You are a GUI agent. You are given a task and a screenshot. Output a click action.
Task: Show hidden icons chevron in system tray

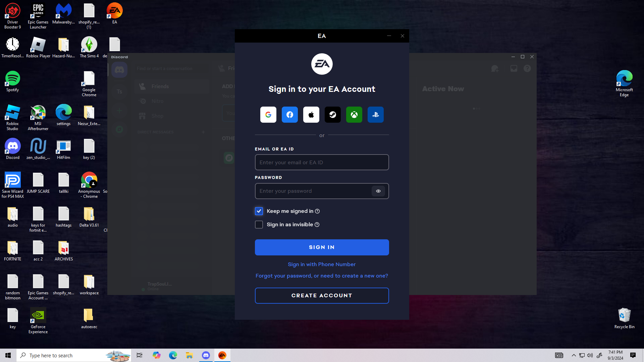(574, 355)
